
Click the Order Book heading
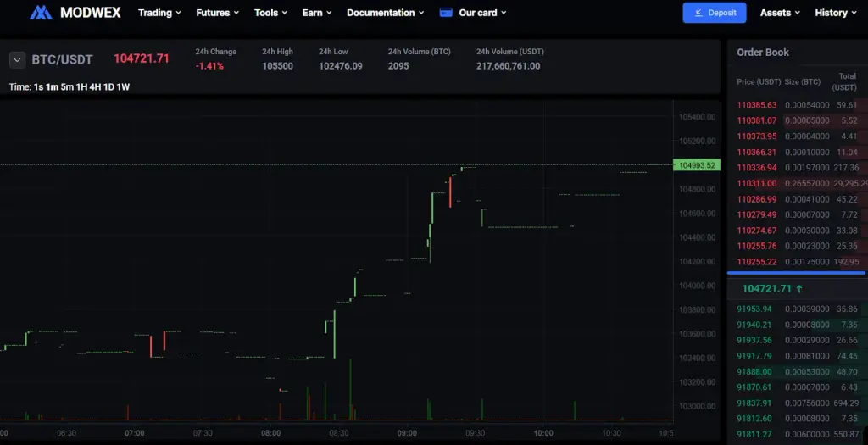click(763, 52)
